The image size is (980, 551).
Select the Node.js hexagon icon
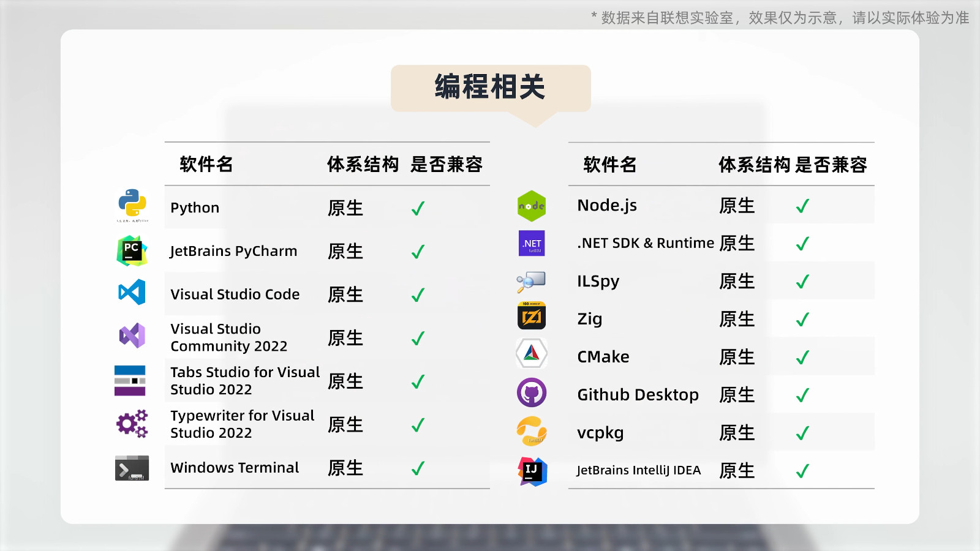click(532, 206)
